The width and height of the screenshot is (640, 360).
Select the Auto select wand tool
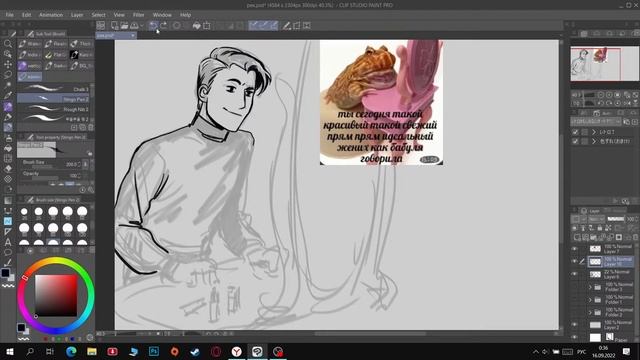click(7, 85)
